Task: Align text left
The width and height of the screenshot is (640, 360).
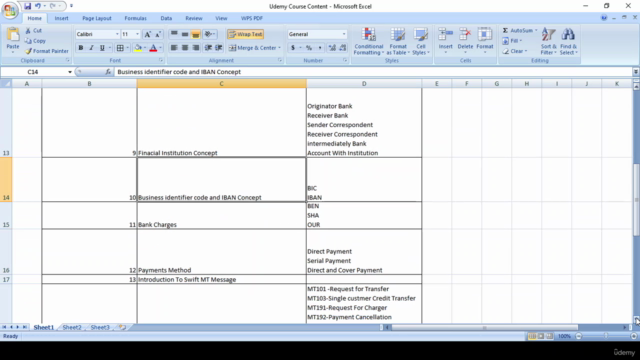Action: 174,48
